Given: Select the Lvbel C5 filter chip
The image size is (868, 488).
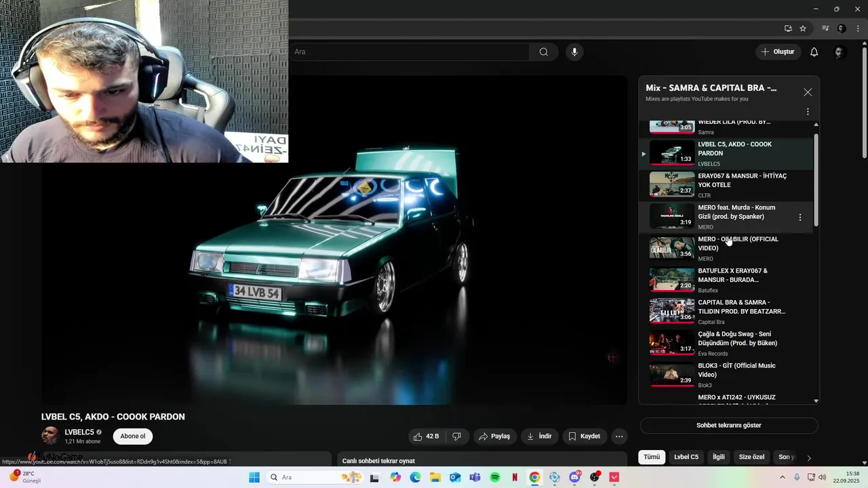Looking at the screenshot, I should [686, 457].
